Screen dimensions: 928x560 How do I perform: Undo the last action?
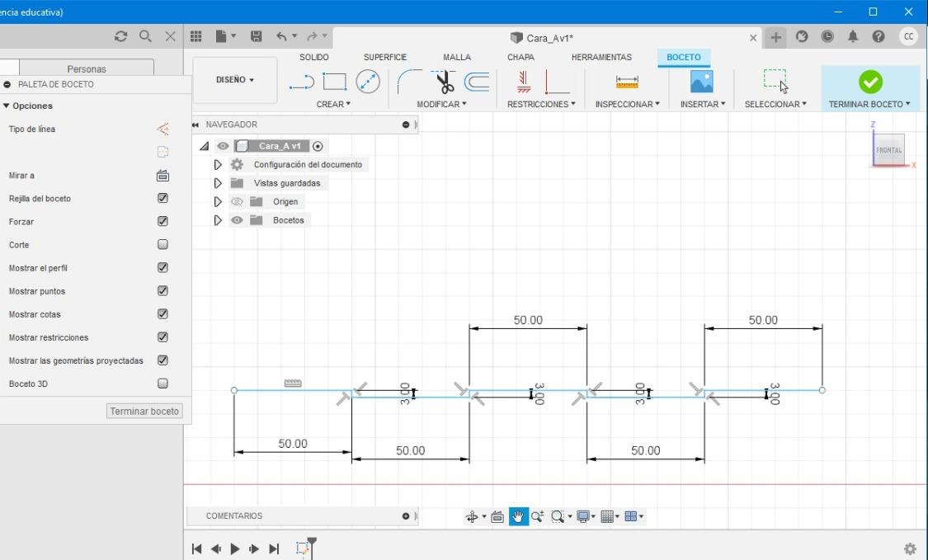(x=281, y=37)
